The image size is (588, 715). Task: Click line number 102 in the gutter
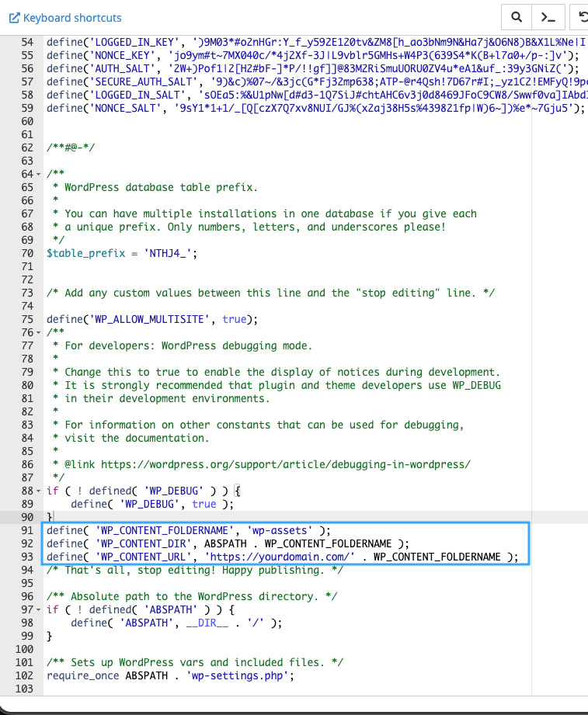[x=24, y=675]
